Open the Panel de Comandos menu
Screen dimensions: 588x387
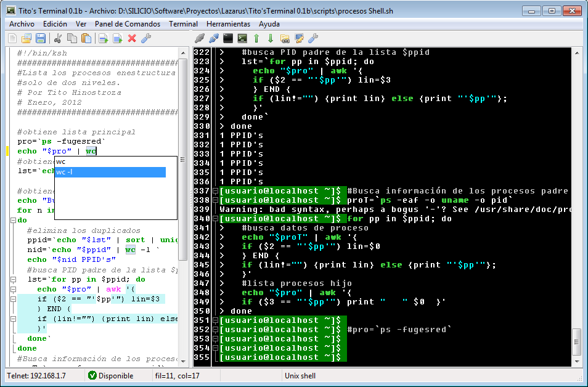(127, 24)
